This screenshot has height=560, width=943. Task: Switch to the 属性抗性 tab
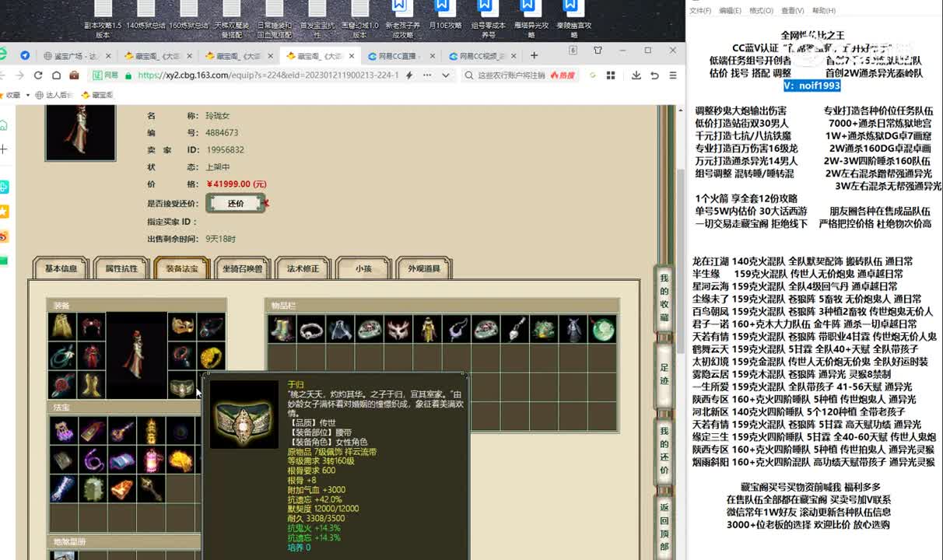tap(121, 269)
